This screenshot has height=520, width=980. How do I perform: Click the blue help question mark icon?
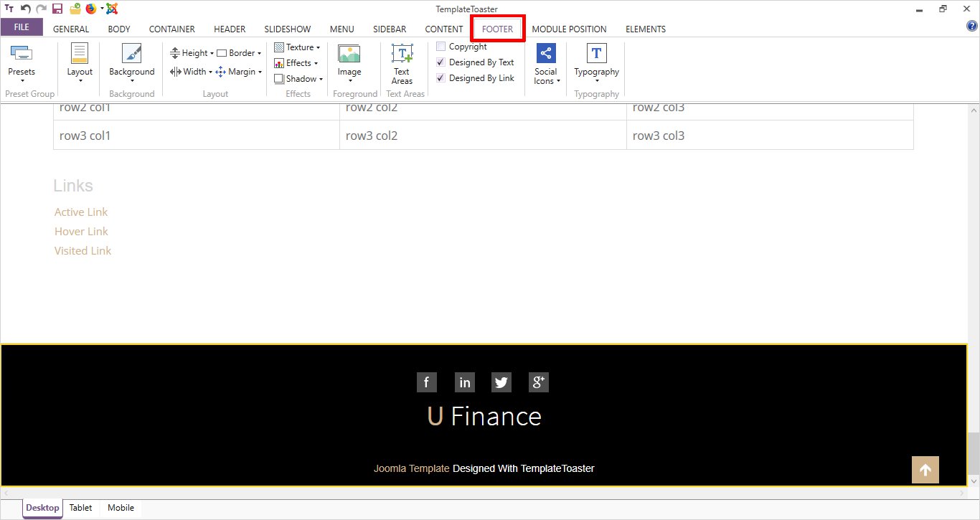[972, 27]
